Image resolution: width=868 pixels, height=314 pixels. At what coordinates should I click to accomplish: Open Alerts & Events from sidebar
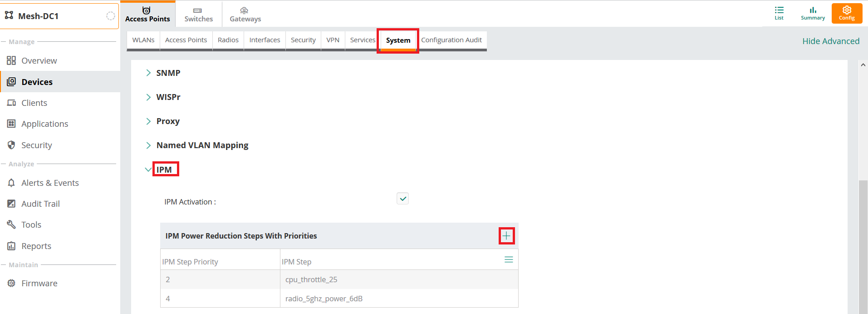coord(50,183)
